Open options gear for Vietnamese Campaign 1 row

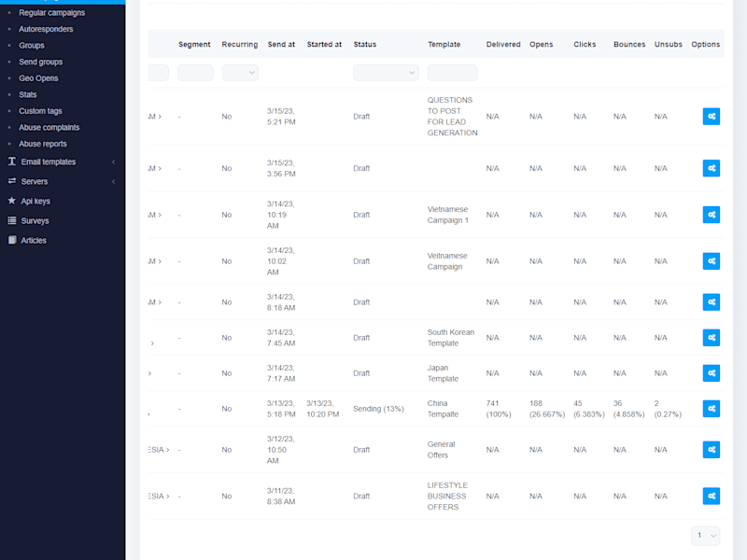(x=711, y=215)
